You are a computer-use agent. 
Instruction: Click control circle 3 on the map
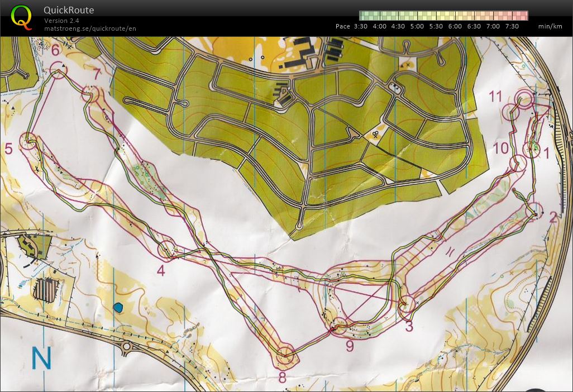[x=407, y=304]
